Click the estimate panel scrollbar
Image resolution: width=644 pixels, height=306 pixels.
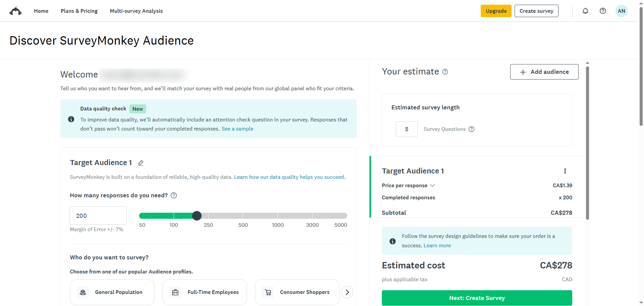pos(587,143)
